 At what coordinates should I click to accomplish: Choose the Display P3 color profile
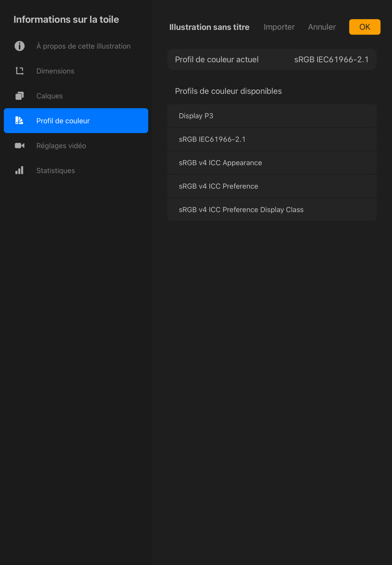[271, 116]
